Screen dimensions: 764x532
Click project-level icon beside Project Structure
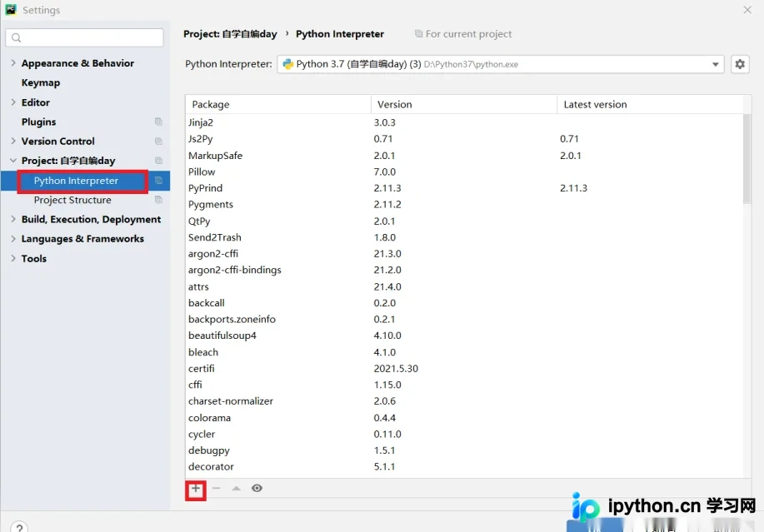[x=158, y=200]
